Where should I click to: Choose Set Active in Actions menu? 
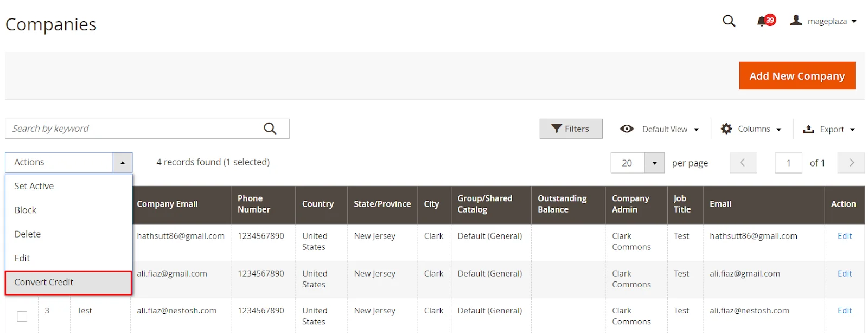tap(34, 186)
